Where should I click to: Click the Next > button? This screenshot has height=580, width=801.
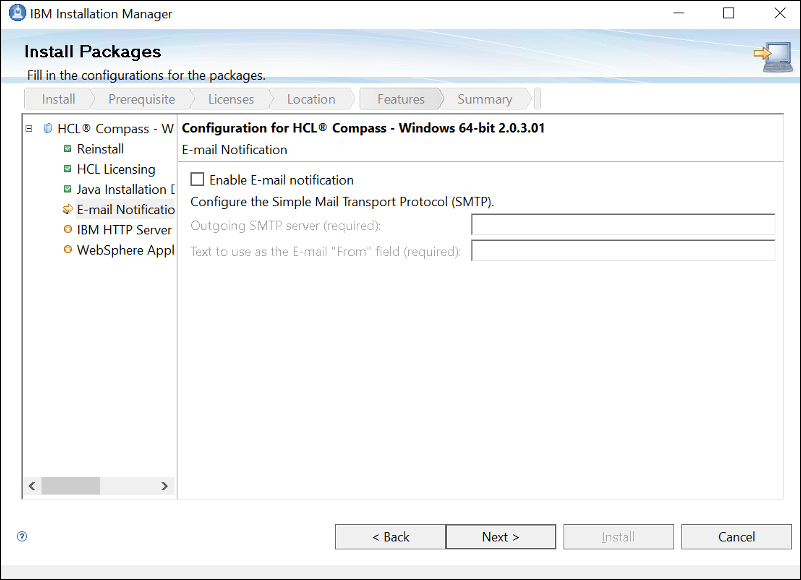point(501,537)
